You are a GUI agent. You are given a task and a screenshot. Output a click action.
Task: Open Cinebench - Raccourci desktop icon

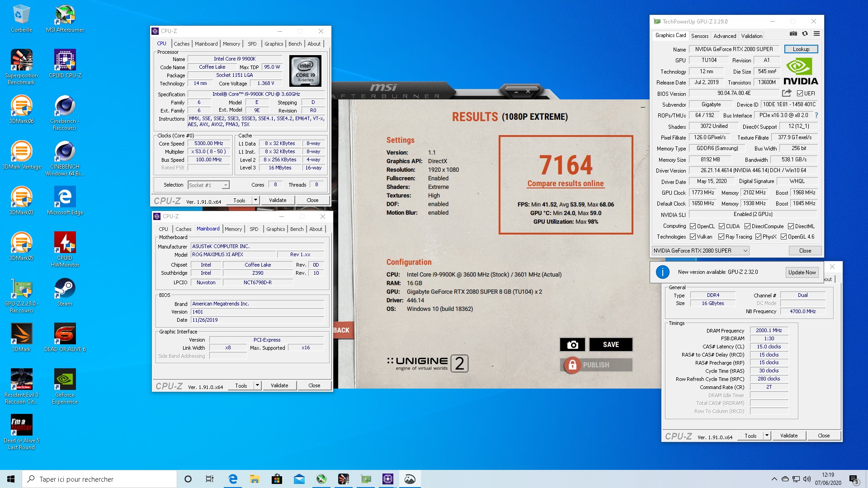(x=65, y=113)
